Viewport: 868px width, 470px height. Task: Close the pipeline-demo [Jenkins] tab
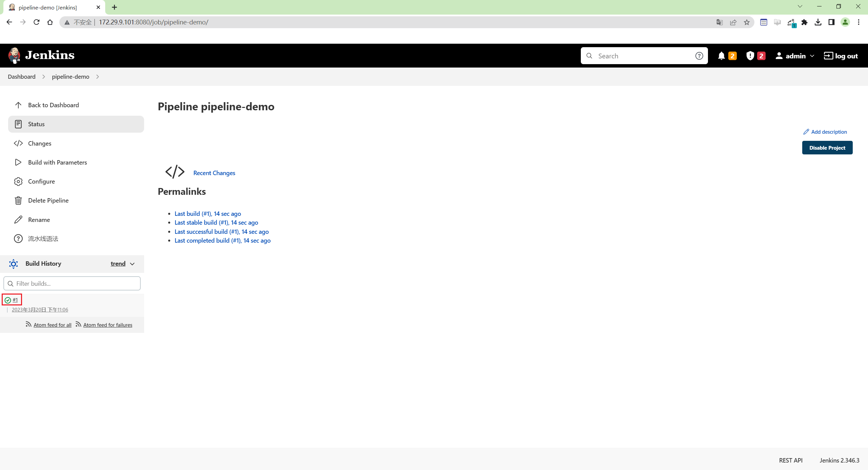98,7
